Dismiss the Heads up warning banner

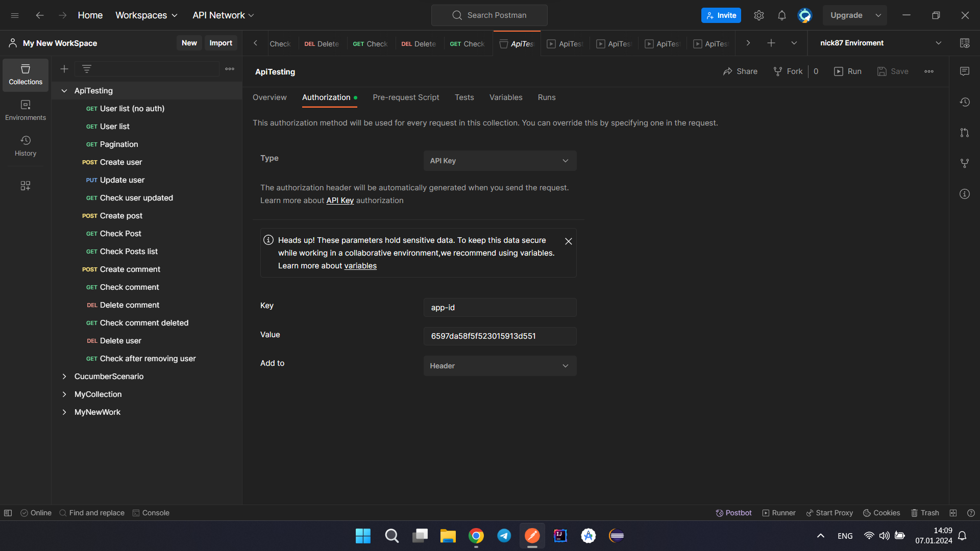(569, 241)
